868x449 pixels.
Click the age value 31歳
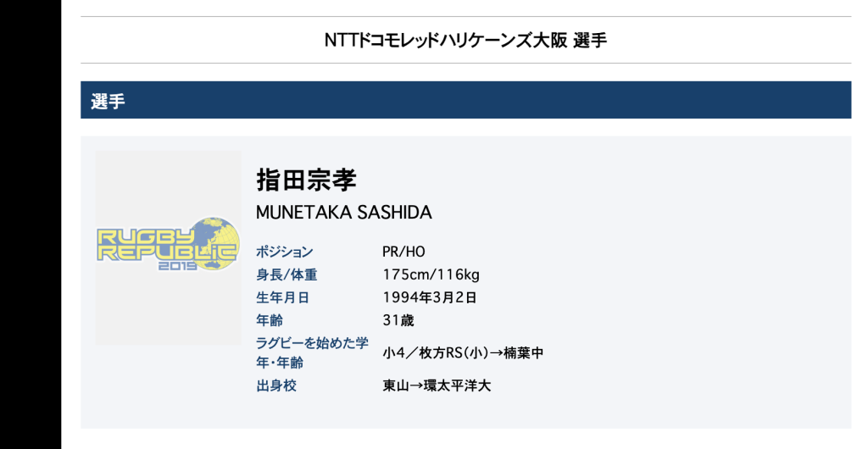398,320
